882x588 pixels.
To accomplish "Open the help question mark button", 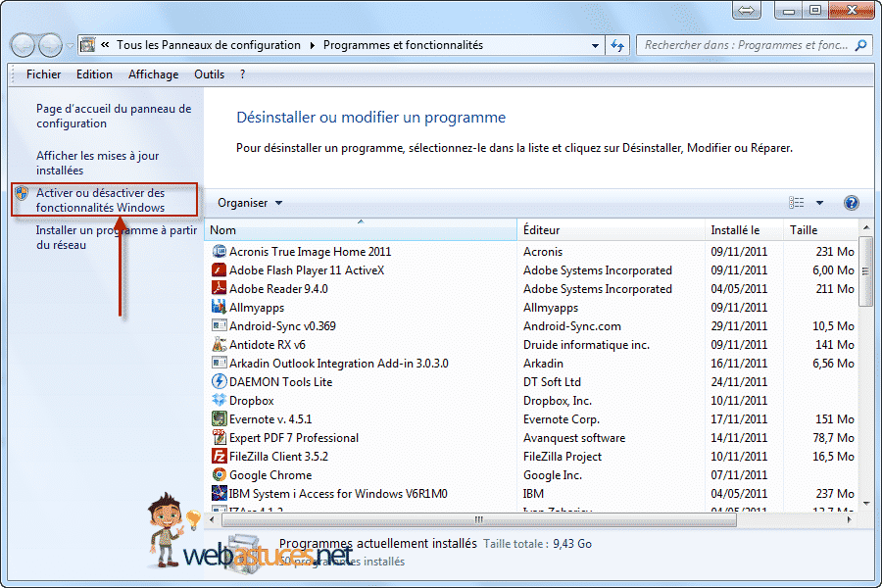I will tap(851, 203).
